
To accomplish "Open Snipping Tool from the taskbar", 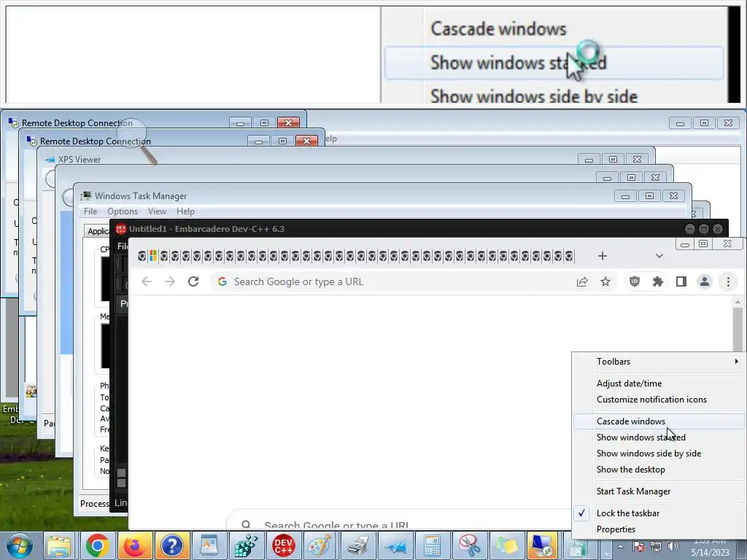I will 469,545.
